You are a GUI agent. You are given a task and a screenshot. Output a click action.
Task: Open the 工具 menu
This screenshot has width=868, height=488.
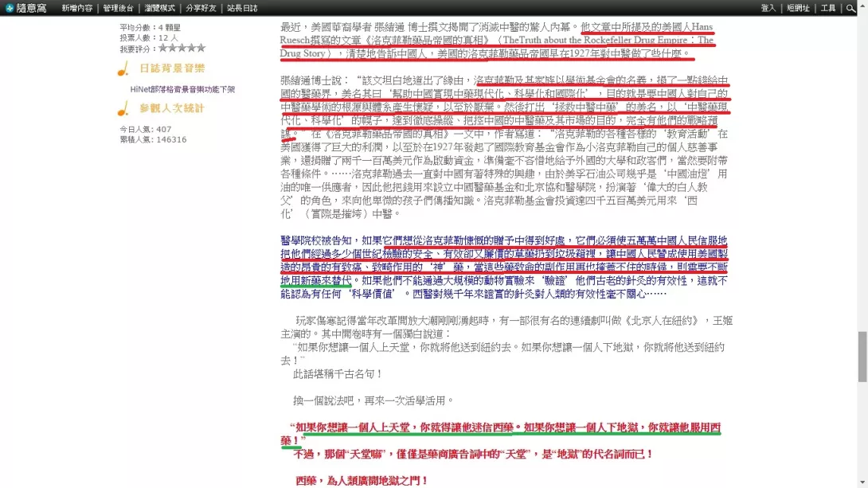pos(828,8)
